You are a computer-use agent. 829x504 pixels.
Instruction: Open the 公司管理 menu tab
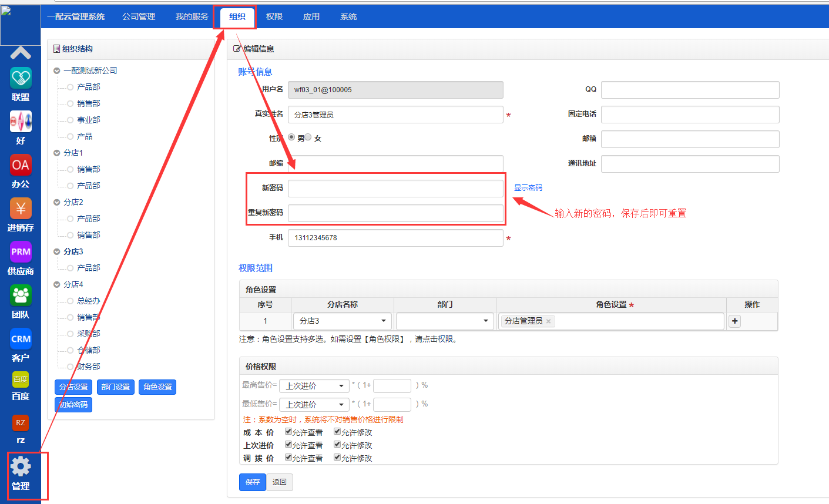pyautogui.click(x=139, y=16)
